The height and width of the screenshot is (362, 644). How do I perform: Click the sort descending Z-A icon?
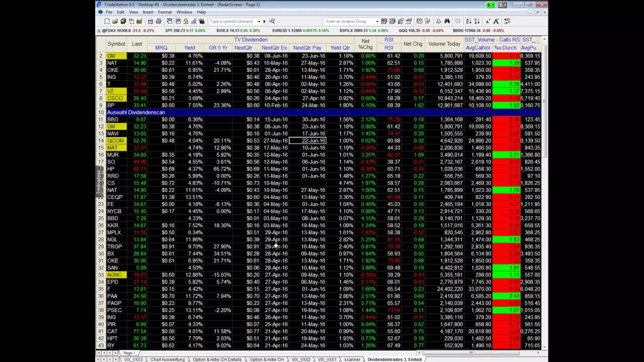pyautogui.click(x=477, y=21)
